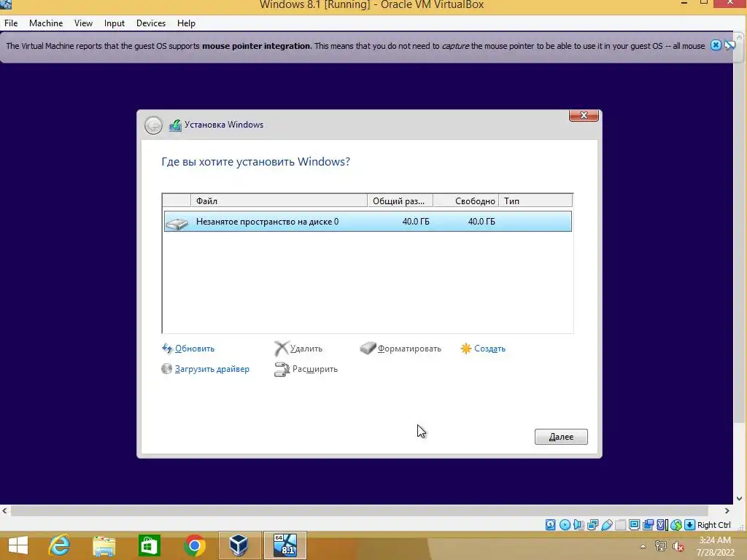Switch to Windows 8.1 VM taskbar button
The image size is (747, 560).
click(285, 545)
